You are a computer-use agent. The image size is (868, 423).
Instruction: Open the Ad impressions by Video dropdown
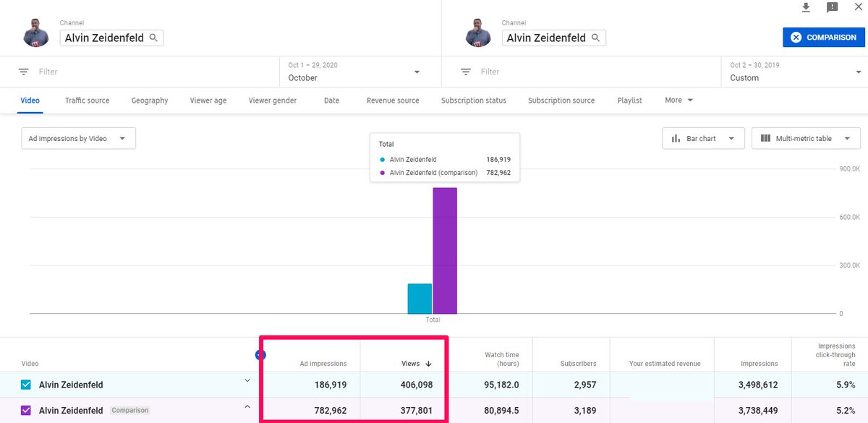point(77,138)
